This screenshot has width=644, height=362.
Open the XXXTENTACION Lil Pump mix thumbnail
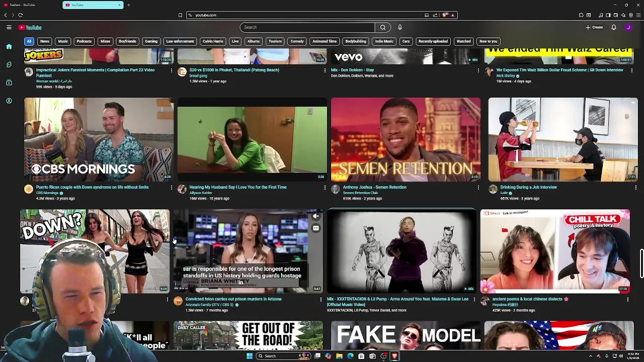[x=401, y=251]
